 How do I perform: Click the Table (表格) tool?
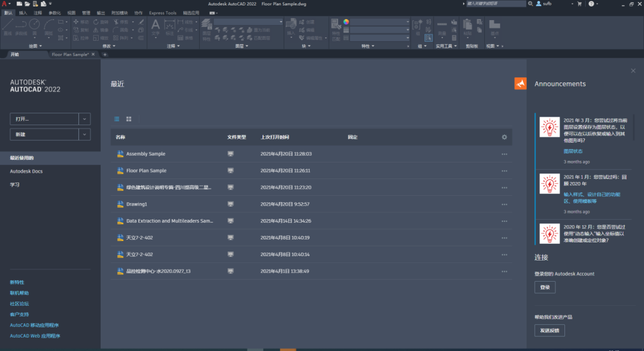186,38
